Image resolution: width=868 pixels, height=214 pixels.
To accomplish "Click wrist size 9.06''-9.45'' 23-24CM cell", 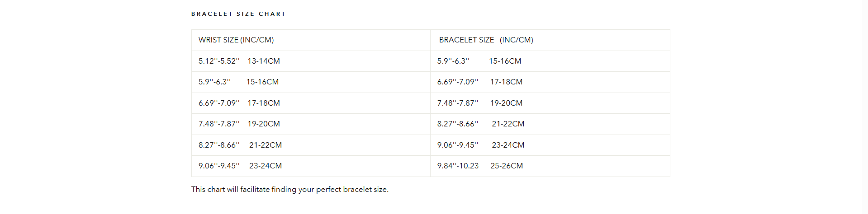I will 311,166.
